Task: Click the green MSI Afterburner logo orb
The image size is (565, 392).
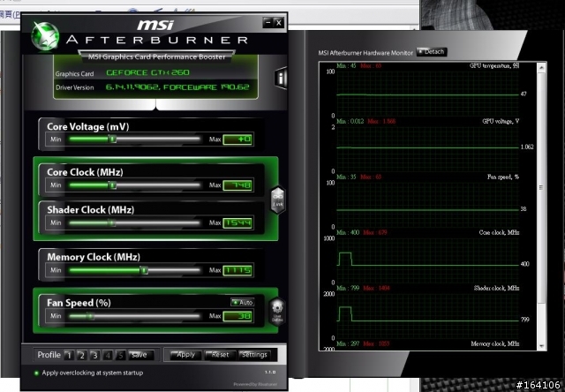Action: point(45,36)
